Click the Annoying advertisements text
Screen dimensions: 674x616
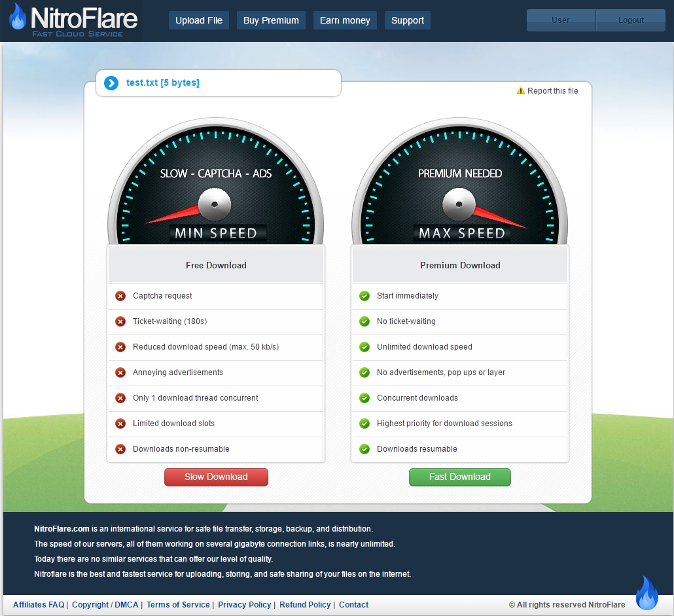[178, 372]
